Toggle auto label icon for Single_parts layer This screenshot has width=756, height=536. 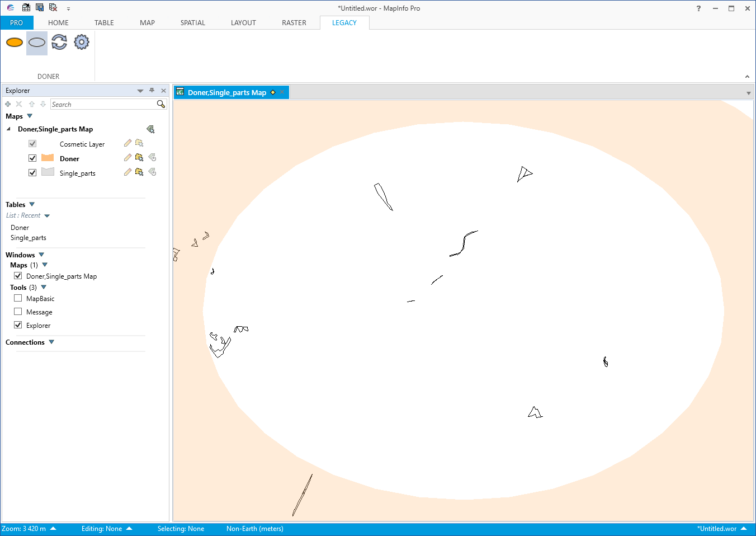[152, 172]
